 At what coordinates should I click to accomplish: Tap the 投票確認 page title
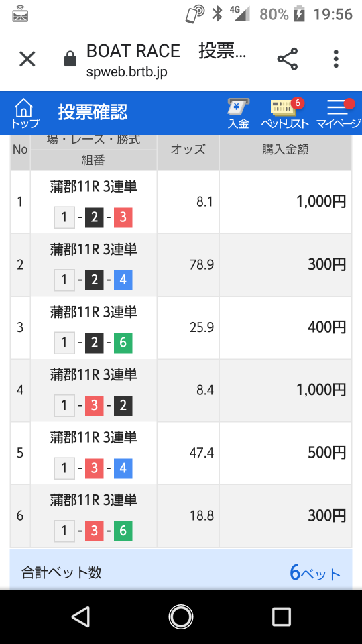(93, 112)
